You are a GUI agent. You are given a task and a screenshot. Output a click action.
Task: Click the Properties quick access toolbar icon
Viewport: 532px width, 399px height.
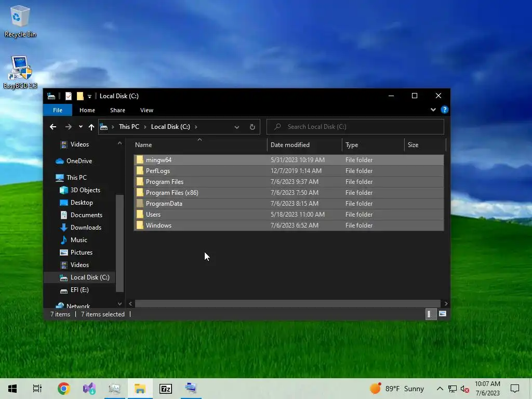(69, 96)
